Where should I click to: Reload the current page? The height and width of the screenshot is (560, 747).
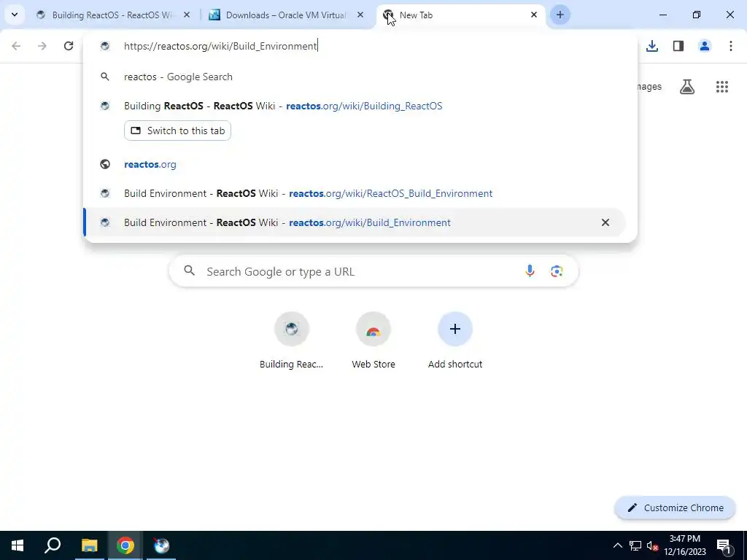(x=69, y=46)
